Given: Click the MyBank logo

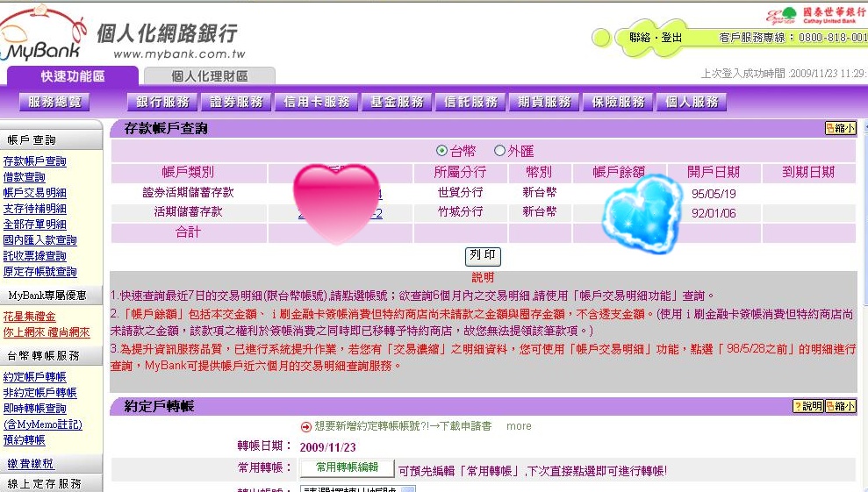Looking at the screenshot, I should (43, 34).
